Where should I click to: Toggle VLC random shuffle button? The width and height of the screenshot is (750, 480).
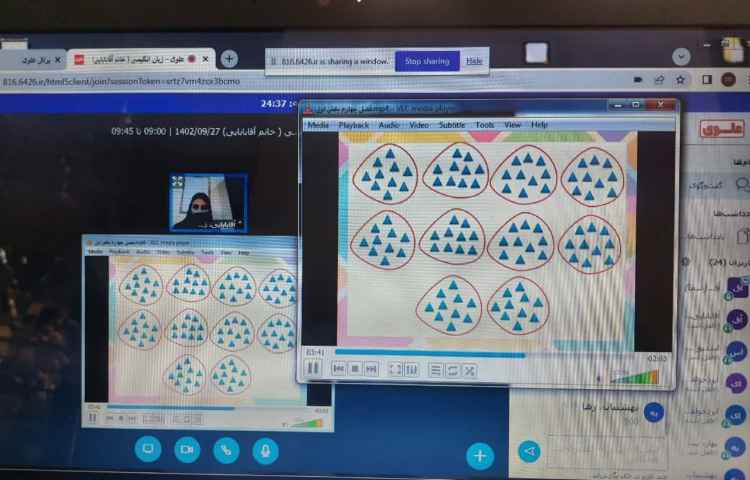coord(469,370)
